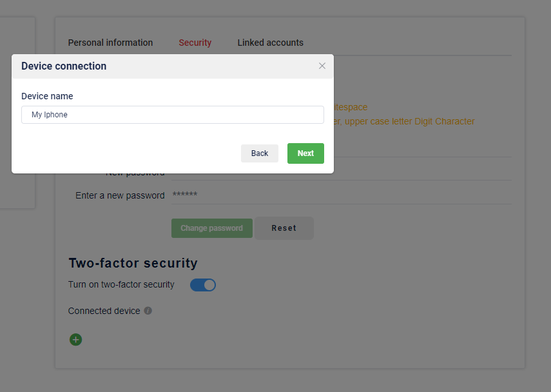
Task: Open the Personal information tab
Action: pos(110,43)
